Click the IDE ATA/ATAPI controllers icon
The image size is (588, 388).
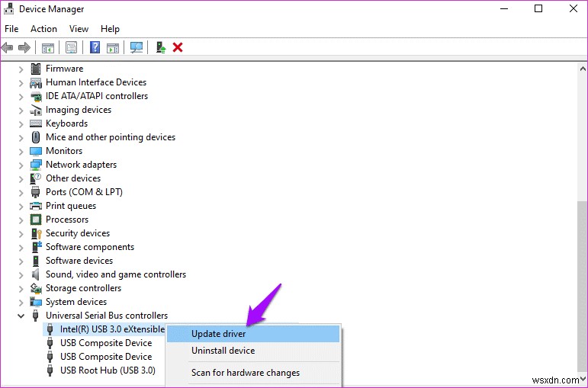point(36,96)
